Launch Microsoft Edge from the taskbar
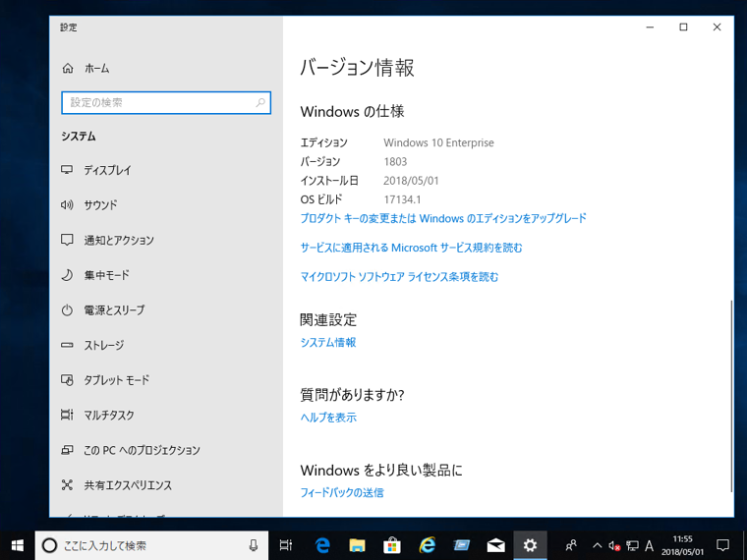 coord(322,545)
